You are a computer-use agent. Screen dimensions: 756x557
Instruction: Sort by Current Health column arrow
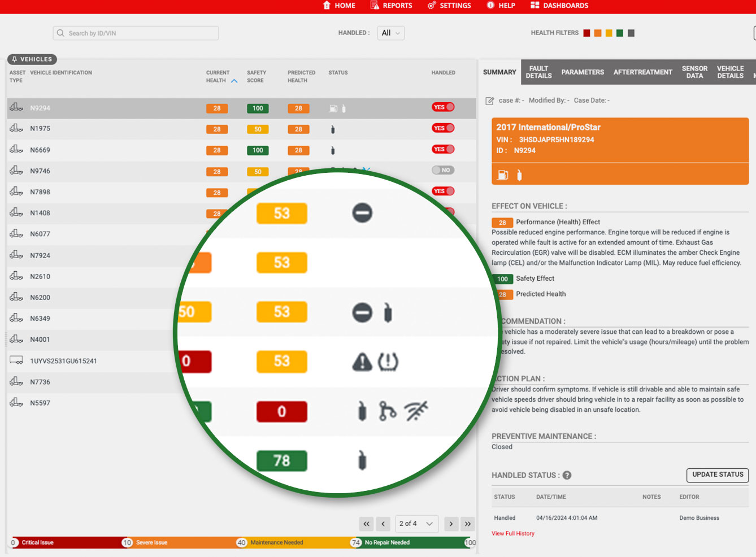coord(234,81)
